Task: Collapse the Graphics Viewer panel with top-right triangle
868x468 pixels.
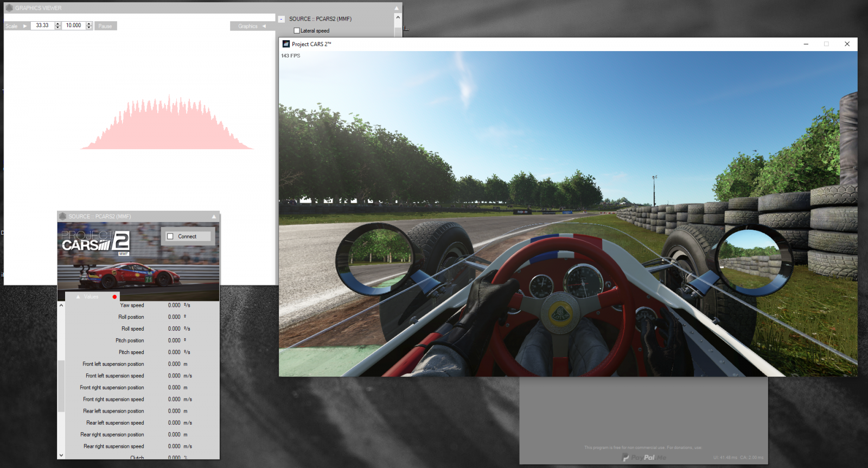Action: coord(397,8)
